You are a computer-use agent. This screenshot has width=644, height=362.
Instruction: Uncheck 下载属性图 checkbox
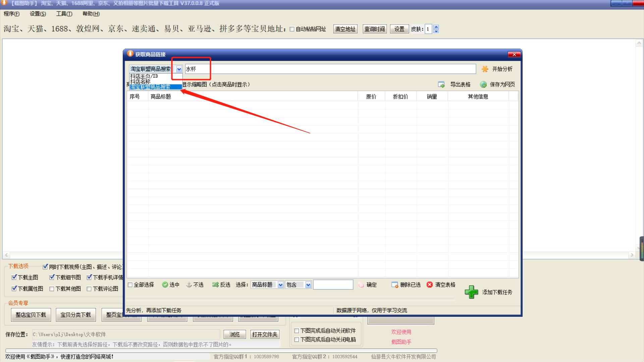(14, 289)
